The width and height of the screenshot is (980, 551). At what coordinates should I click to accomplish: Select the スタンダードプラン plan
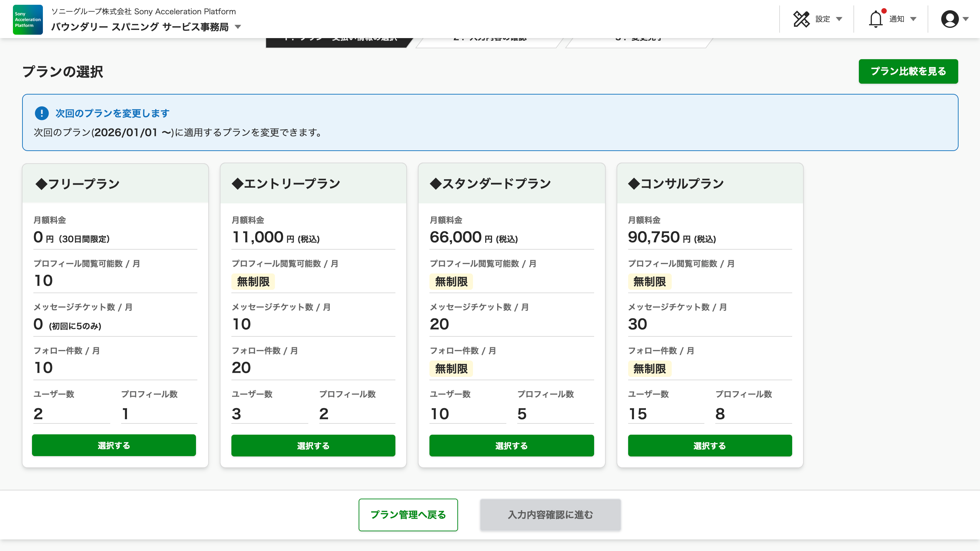pyautogui.click(x=511, y=446)
